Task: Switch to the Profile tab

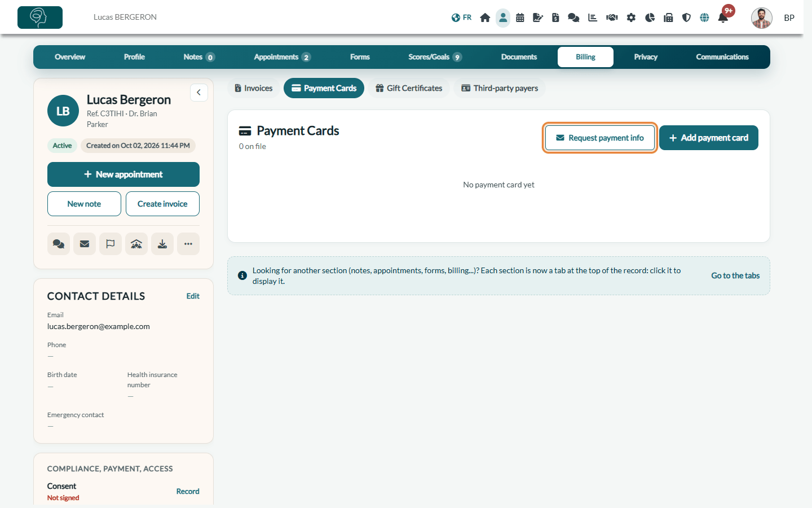Action: [x=134, y=57]
